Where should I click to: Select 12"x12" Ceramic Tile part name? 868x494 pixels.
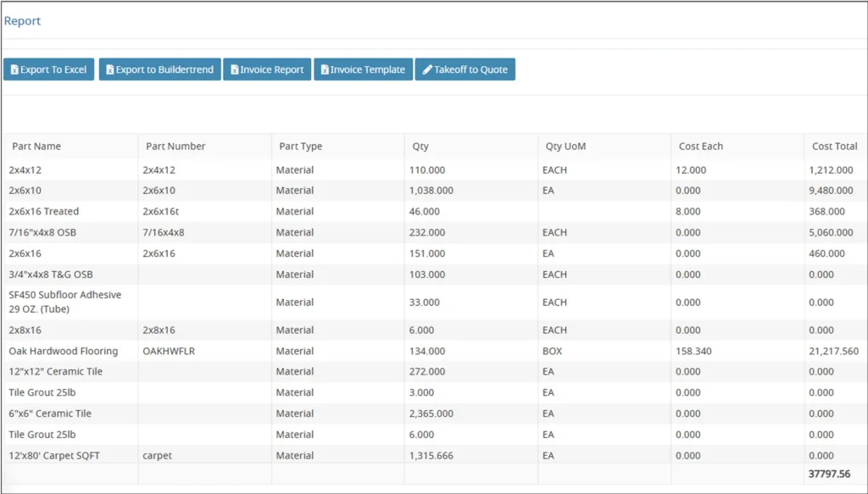coord(55,372)
